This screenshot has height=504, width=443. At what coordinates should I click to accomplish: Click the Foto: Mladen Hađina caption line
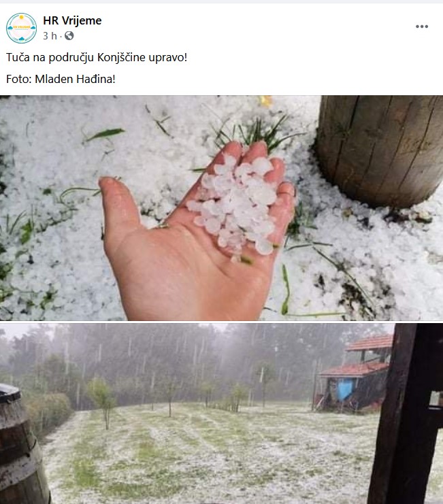click(x=61, y=79)
